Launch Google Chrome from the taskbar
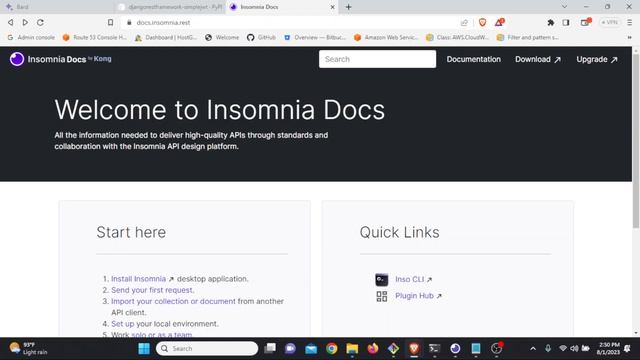This screenshot has width=640, height=360. (x=331, y=349)
